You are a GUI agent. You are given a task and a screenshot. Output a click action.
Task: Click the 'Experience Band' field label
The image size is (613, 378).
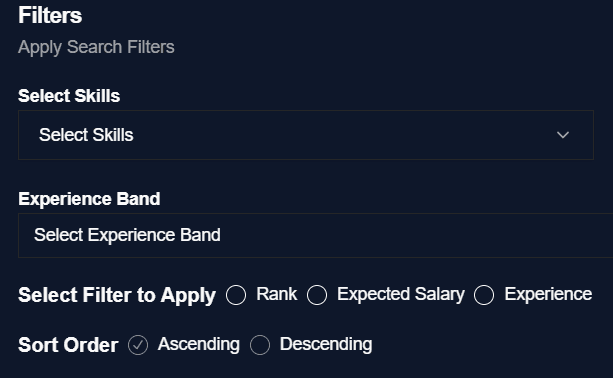tap(89, 199)
